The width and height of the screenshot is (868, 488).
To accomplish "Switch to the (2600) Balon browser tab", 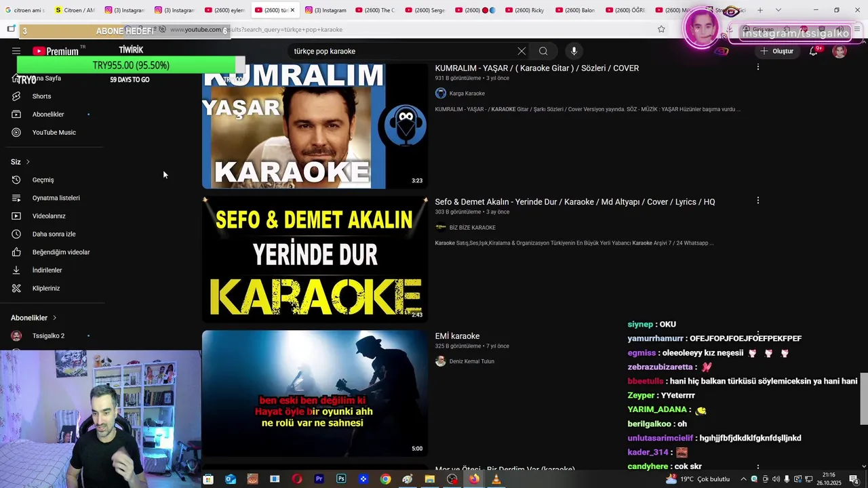I will pyautogui.click(x=574, y=10).
